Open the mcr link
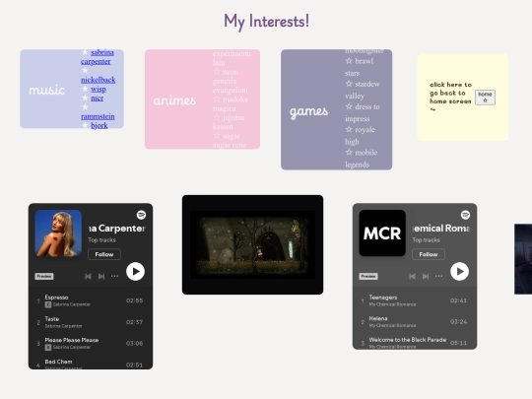The height and width of the screenshot is (399, 532). click(97, 99)
